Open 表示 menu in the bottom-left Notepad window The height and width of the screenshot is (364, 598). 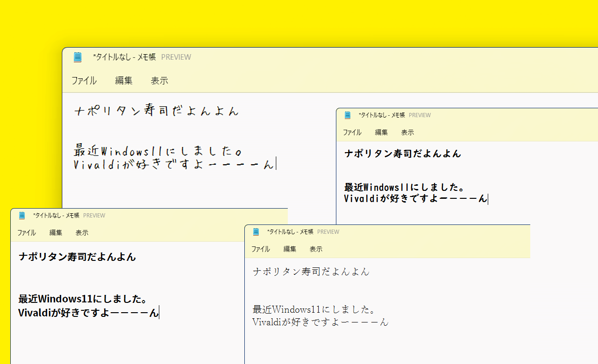[82, 232]
